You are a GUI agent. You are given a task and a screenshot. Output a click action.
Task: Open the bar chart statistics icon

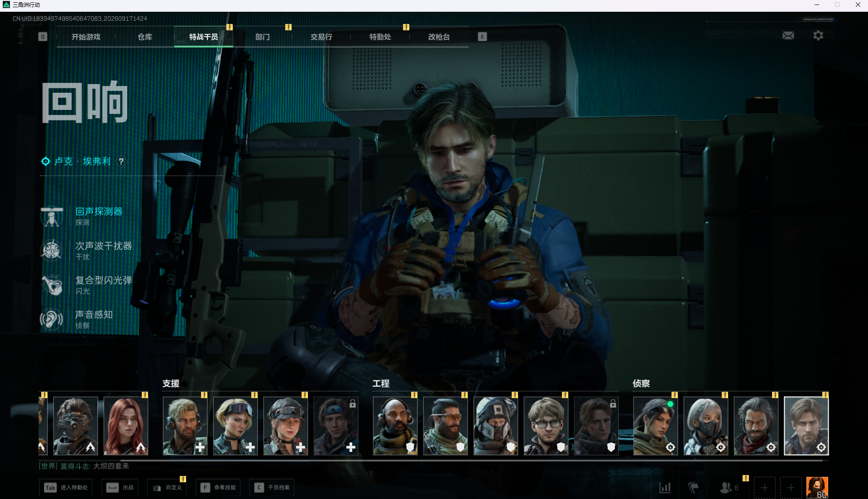point(665,487)
